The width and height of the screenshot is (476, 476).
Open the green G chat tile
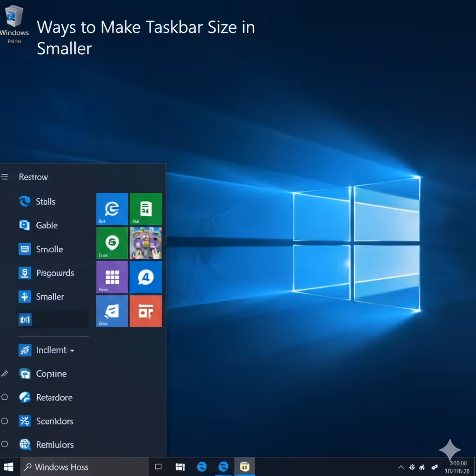pyautogui.click(x=112, y=243)
